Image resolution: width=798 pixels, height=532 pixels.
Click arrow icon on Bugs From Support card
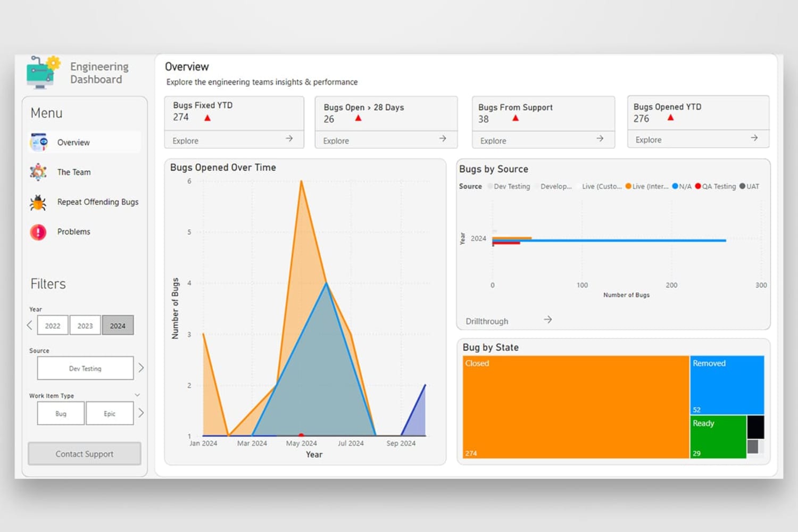point(600,138)
